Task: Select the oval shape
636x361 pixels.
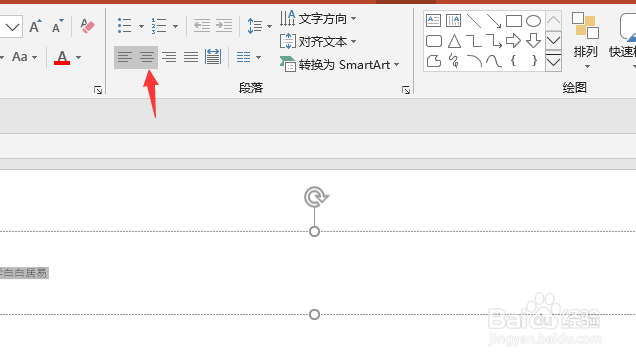Action: (x=533, y=21)
